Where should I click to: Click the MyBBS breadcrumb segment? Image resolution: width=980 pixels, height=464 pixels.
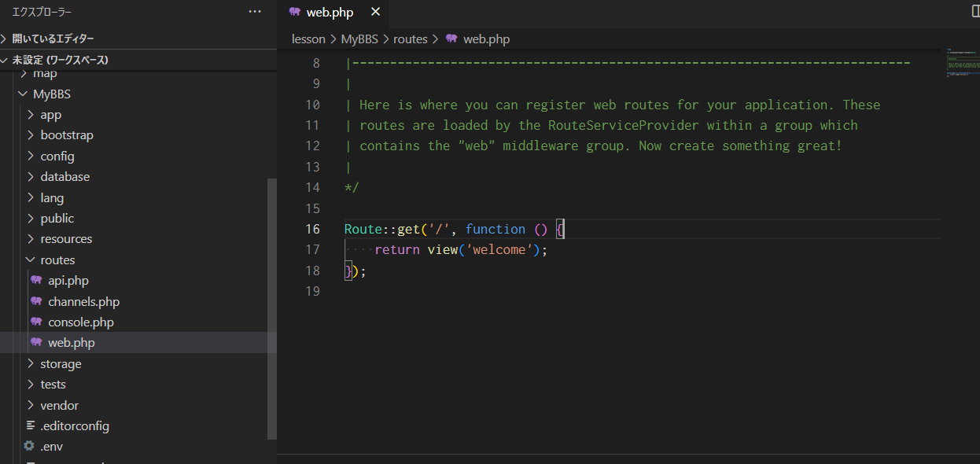tap(360, 39)
